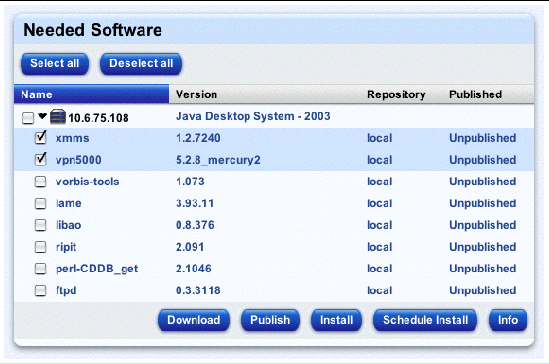Click Unpublished status in the ftpd row

(x=482, y=290)
